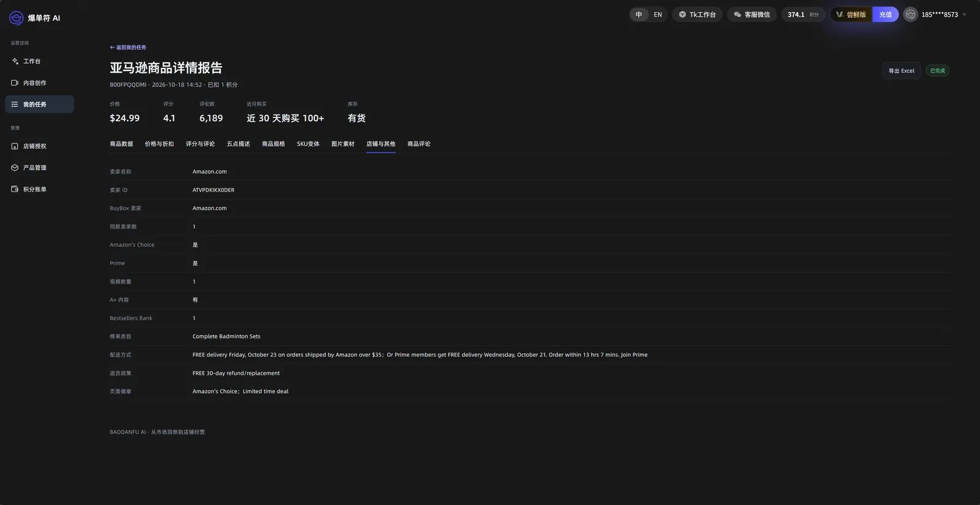Click the FREE delivery Friday, October 23 text
The width and height of the screenshot is (980, 505).
(420, 355)
